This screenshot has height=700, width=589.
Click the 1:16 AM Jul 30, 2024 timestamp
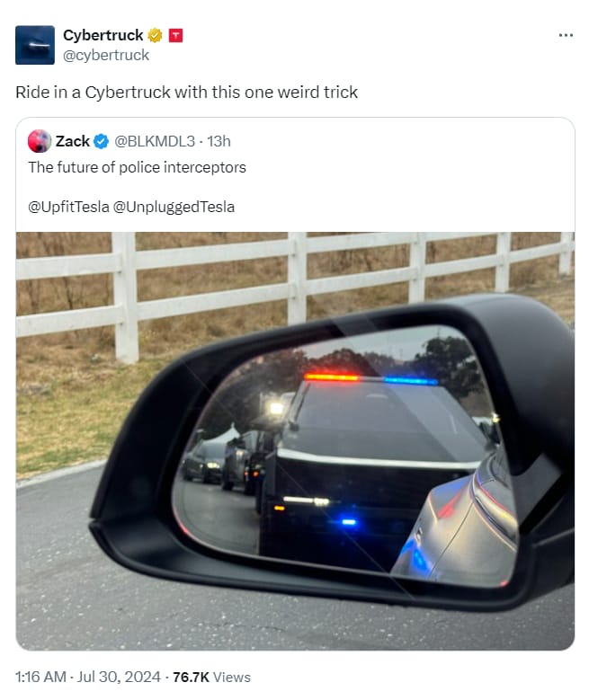click(x=87, y=677)
